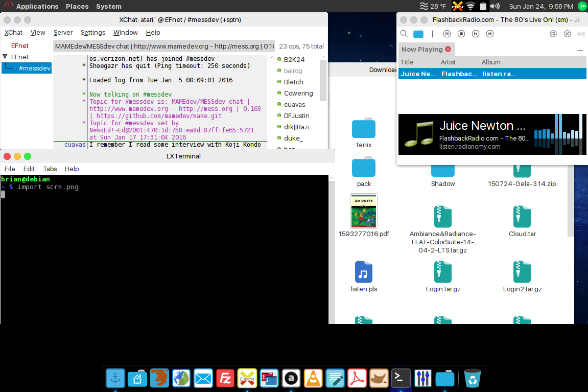Select the red EFnet server tab
Image resolution: width=588 pixels, height=392 pixels.
19,46
